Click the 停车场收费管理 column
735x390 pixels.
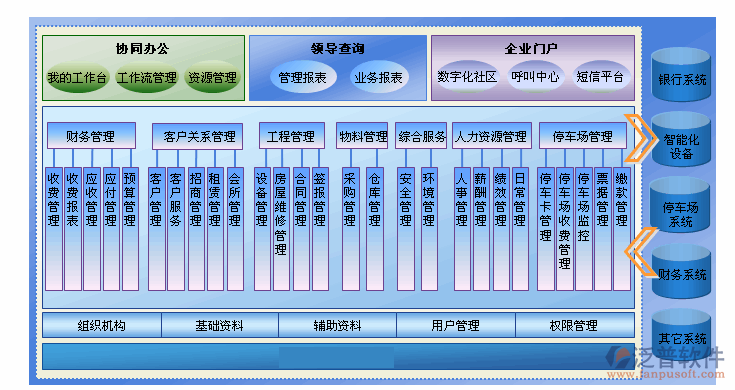coord(565,229)
